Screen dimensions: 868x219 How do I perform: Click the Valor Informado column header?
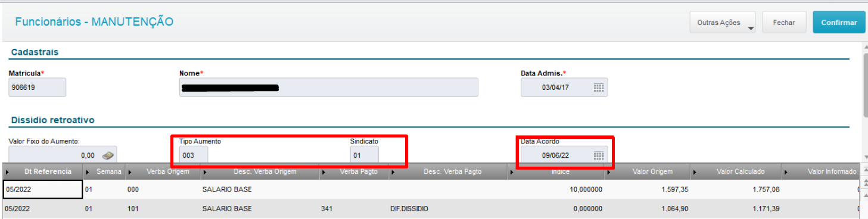(822, 171)
